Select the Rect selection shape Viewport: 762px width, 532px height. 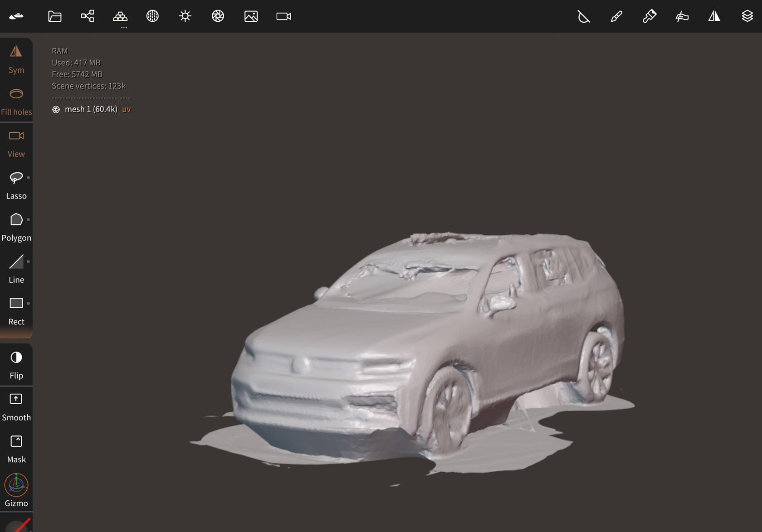(x=16, y=311)
